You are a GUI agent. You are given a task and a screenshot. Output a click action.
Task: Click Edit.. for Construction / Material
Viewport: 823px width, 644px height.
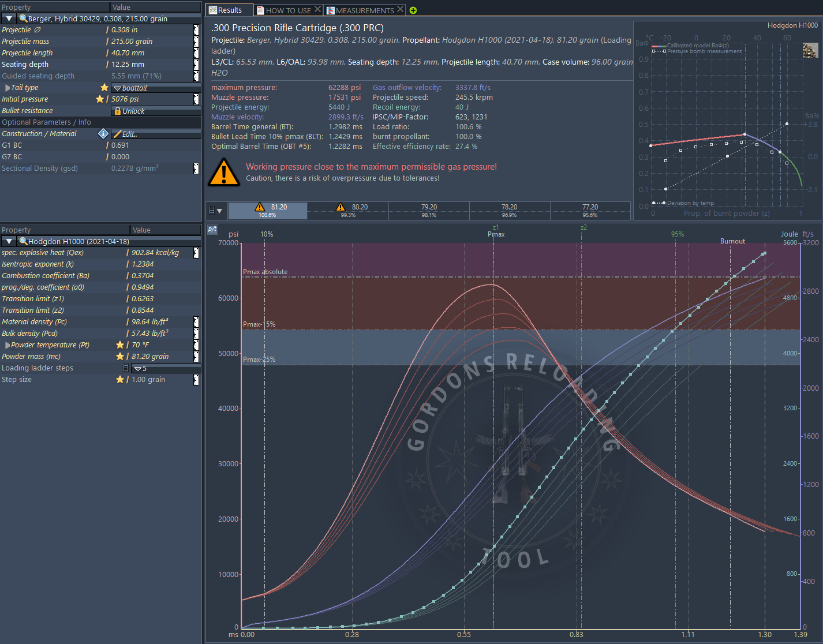click(156, 134)
